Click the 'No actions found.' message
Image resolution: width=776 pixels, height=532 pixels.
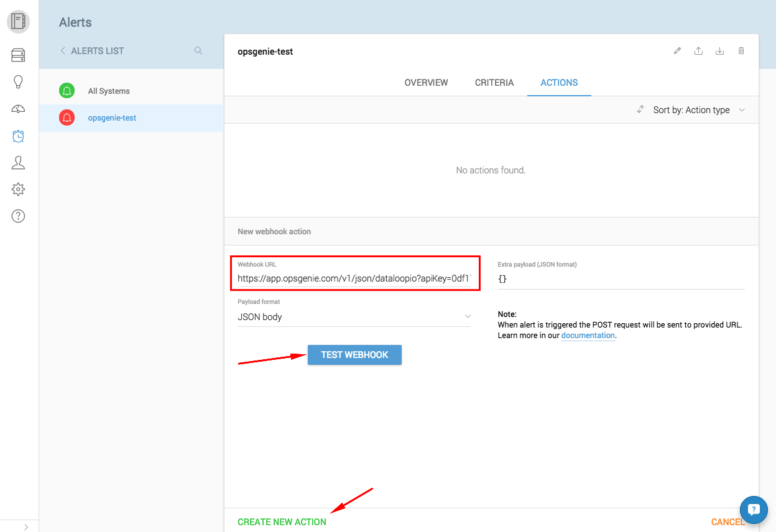point(491,170)
